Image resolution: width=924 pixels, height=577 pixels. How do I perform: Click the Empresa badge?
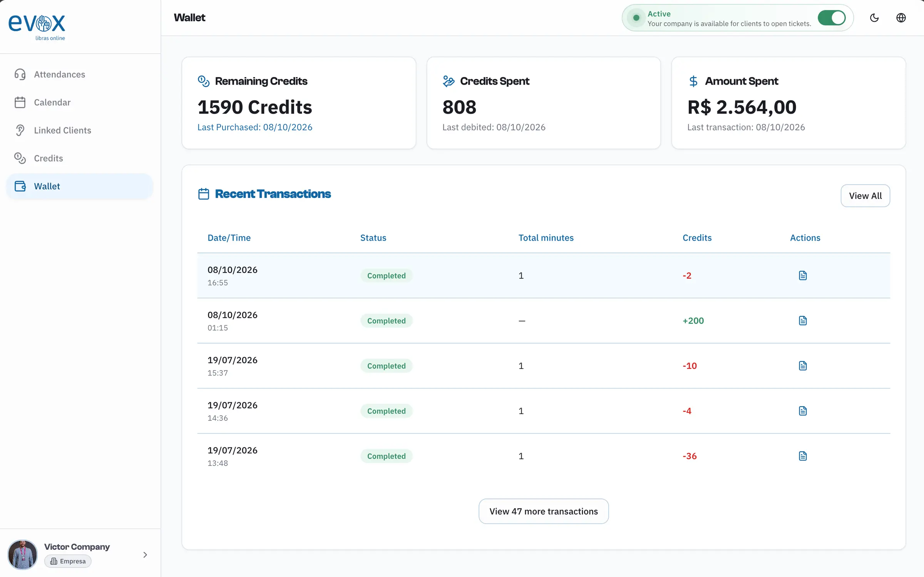[x=68, y=561]
